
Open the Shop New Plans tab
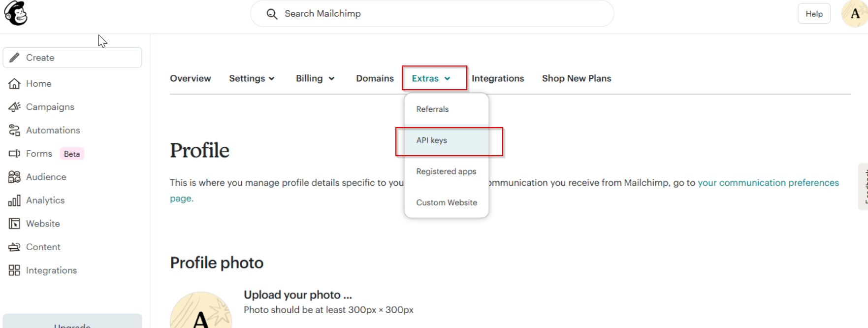tap(577, 78)
